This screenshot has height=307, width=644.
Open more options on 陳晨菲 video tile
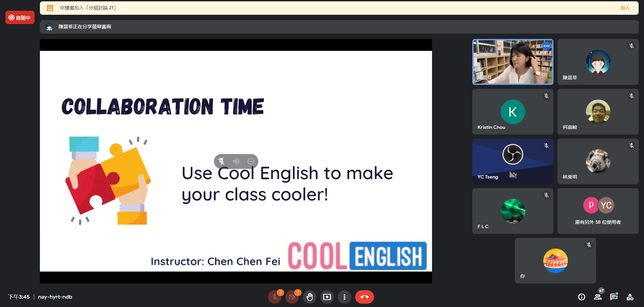pos(546,46)
